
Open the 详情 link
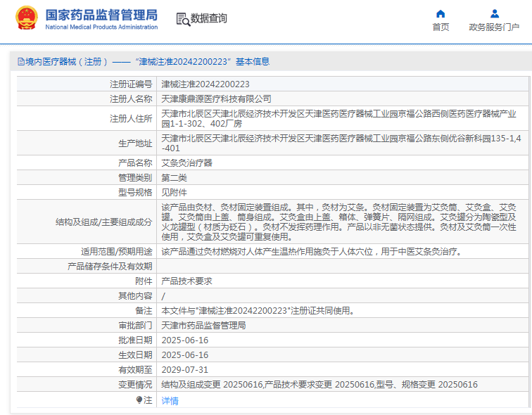(x=170, y=401)
